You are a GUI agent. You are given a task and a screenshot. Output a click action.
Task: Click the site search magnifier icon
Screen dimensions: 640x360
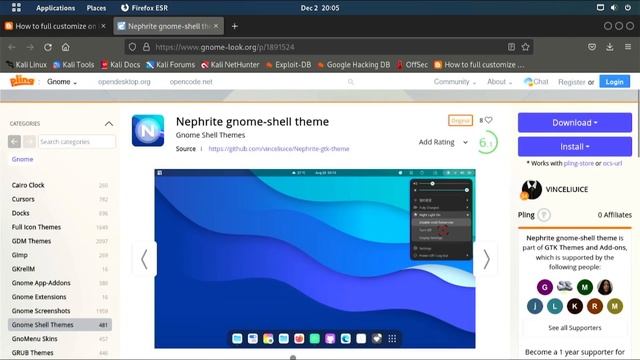[351, 82]
